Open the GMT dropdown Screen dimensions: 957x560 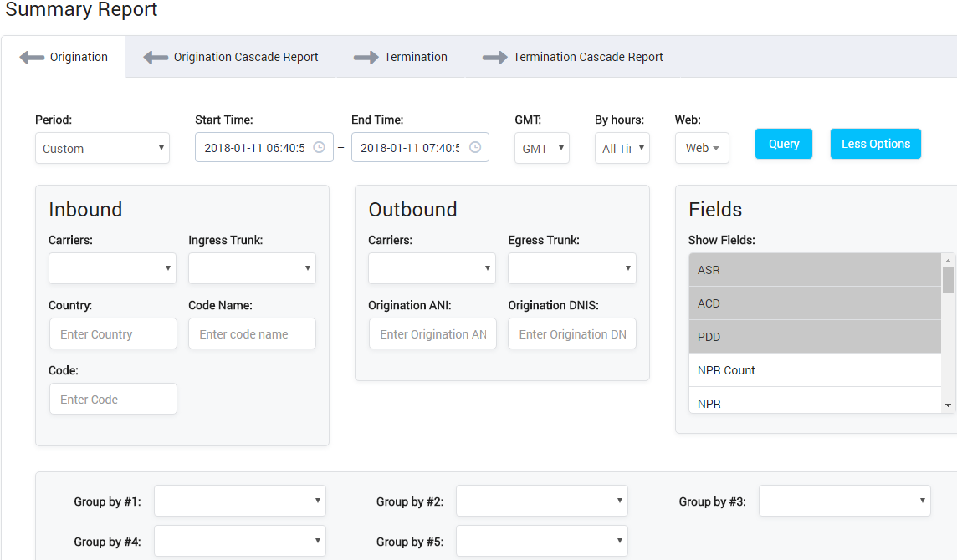[541, 148]
